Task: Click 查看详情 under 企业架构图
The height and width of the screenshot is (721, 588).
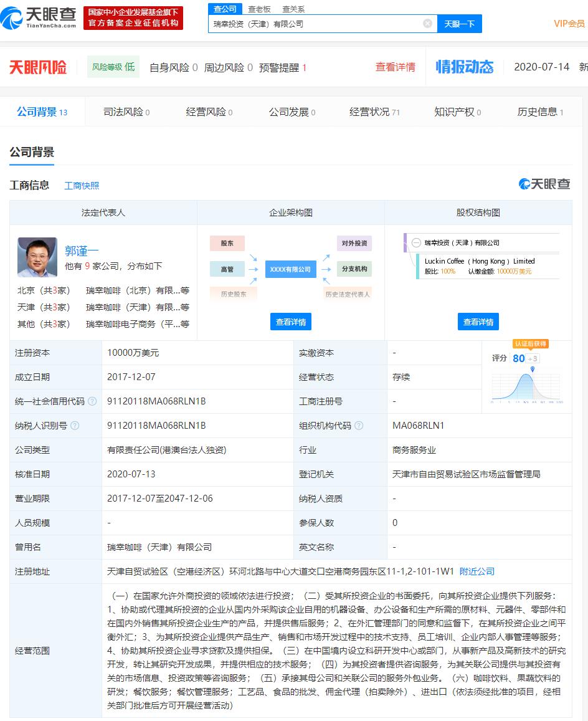Action: [290, 322]
